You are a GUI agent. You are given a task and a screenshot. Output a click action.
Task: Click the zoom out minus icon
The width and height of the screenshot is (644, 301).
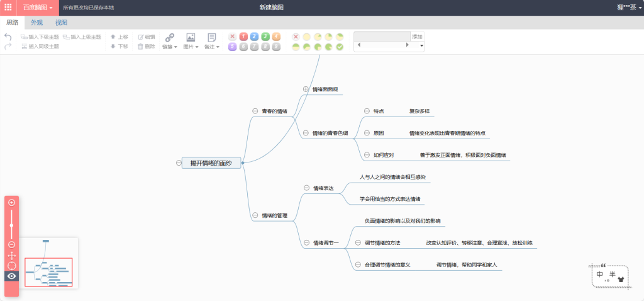pyautogui.click(x=11, y=245)
